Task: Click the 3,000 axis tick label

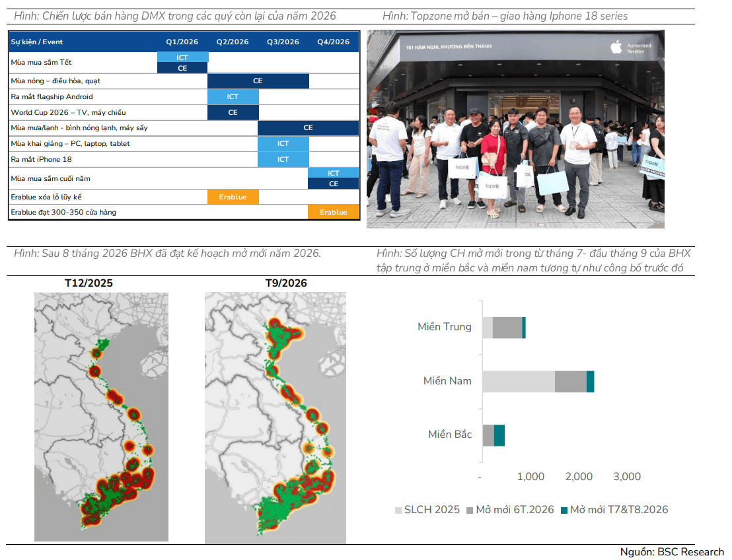Action: click(x=627, y=477)
